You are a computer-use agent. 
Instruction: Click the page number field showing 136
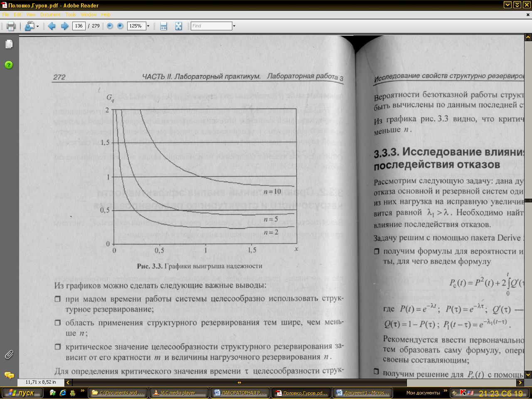point(79,26)
